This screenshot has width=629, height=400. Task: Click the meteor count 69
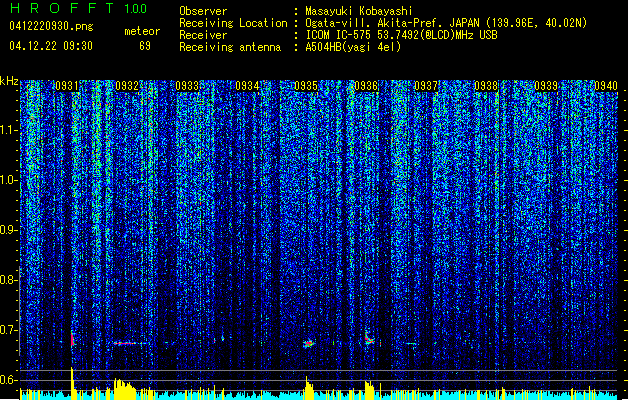pos(145,46)
